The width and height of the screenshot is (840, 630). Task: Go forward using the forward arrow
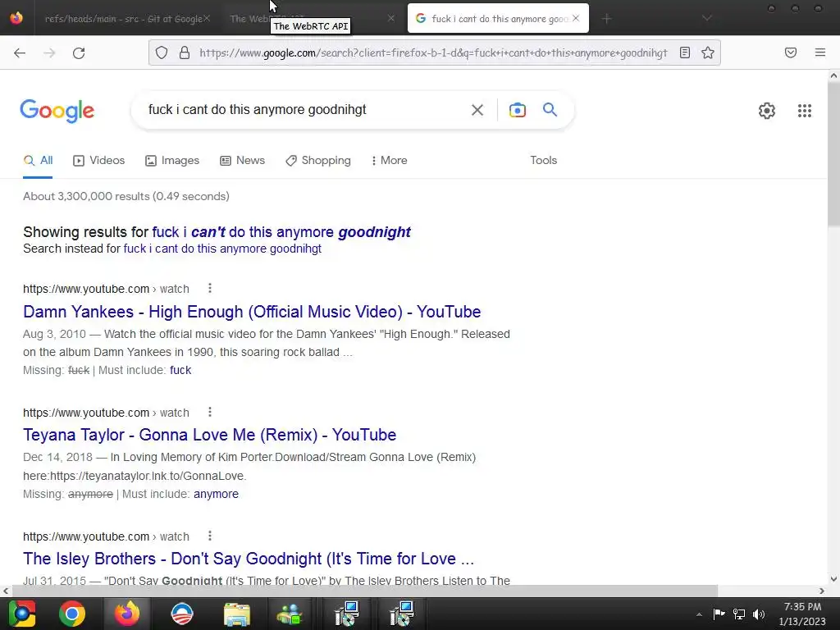(x=49, y=52)
